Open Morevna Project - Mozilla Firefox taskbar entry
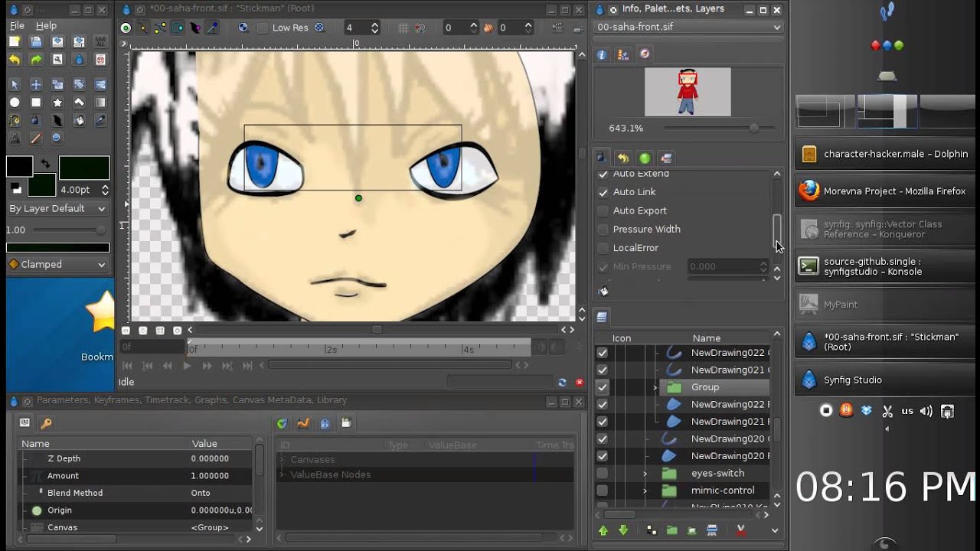This screenshot has width=980, height=551. click(885, 191)
